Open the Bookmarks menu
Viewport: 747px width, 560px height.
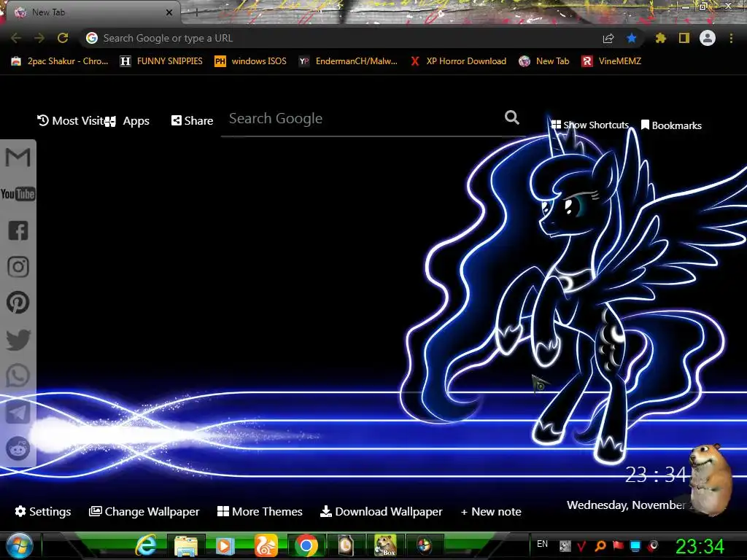coord(671,125)
